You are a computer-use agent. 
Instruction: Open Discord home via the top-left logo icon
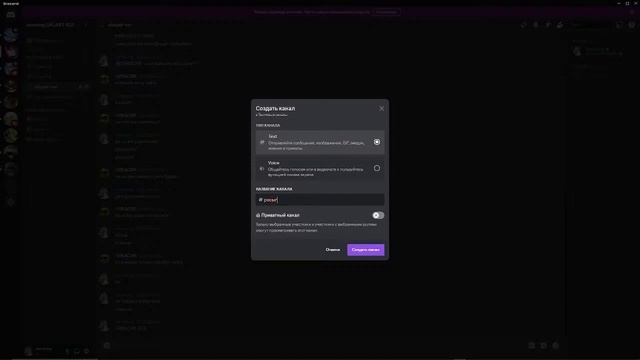11,15
